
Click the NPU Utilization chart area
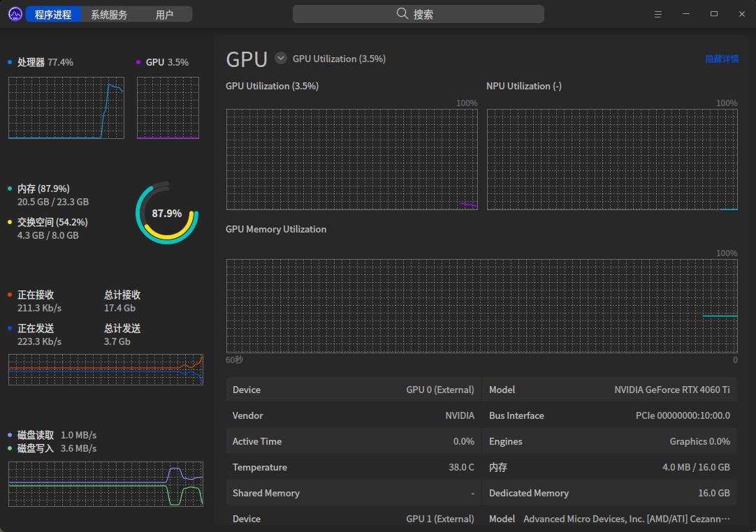[612, 159]
